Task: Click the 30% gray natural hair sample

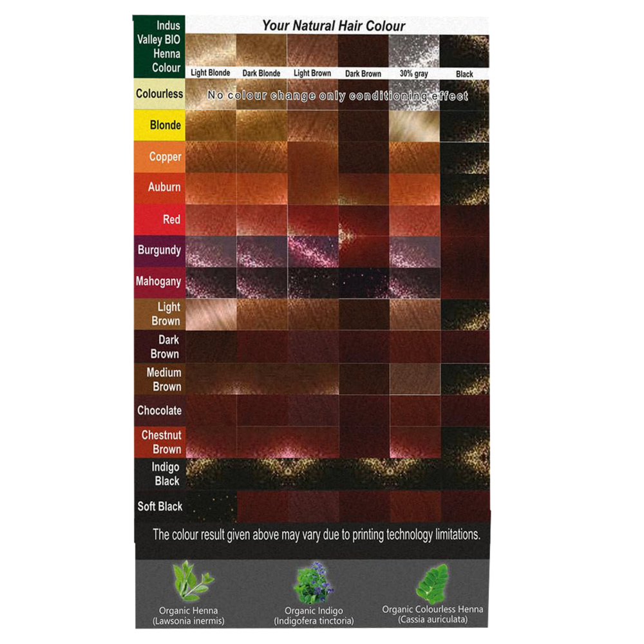Action: [x=414, y=50]
